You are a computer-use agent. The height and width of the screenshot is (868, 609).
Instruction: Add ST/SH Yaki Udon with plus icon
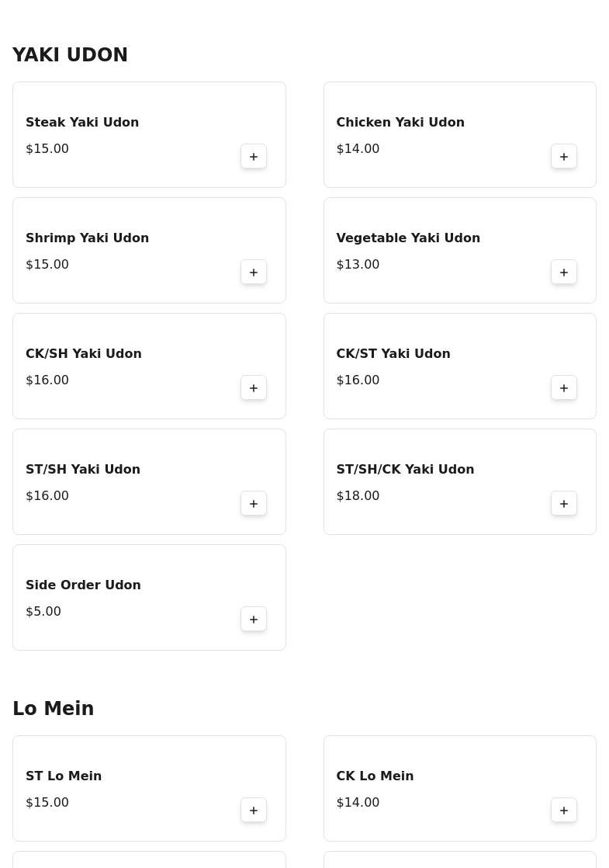coord(254,504)
